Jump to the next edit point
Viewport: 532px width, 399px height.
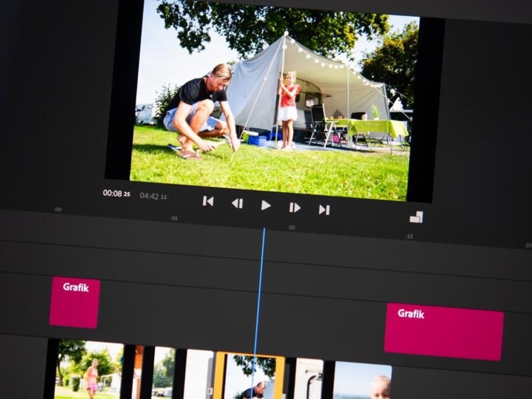click(x=324, y=210)
